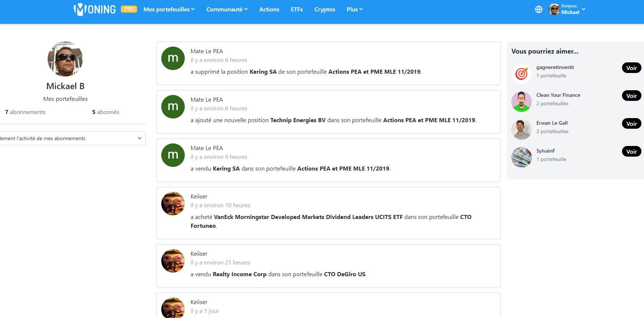
Task: Click the Mickael B profile name
Action: click(65, 86)
